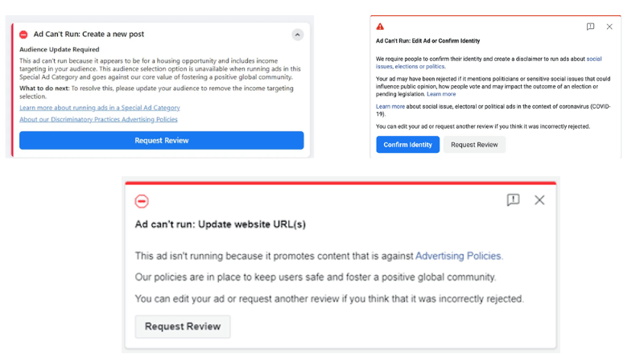The width and height of the screenshot is (644, 362).
Task: Click the Confirm Identity button
Action: point(408,145)
